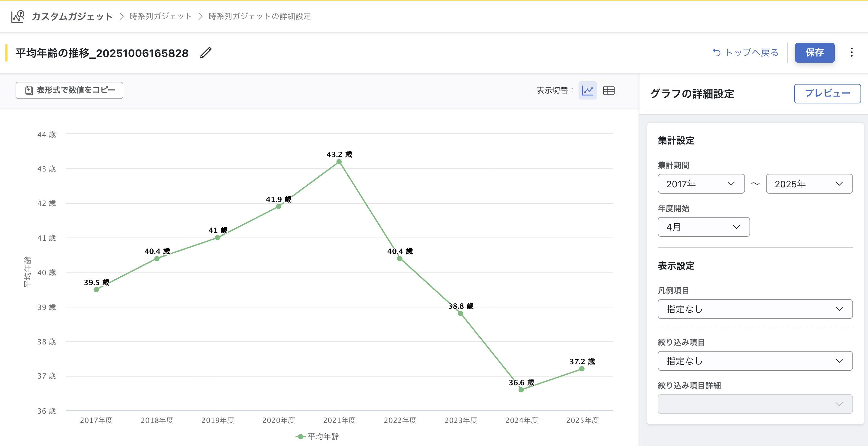Toggle 平均年齢 legend item
The image size is (868, 446).
317,436
